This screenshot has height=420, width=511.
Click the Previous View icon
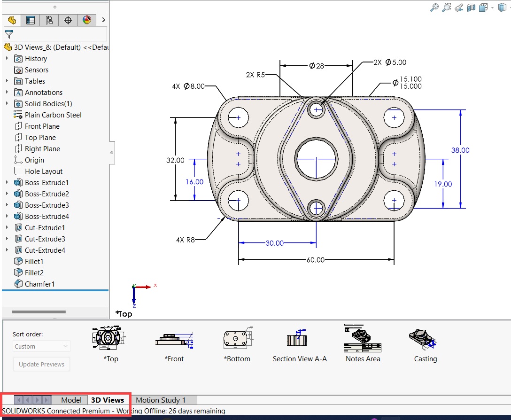(x=459, y=8)
